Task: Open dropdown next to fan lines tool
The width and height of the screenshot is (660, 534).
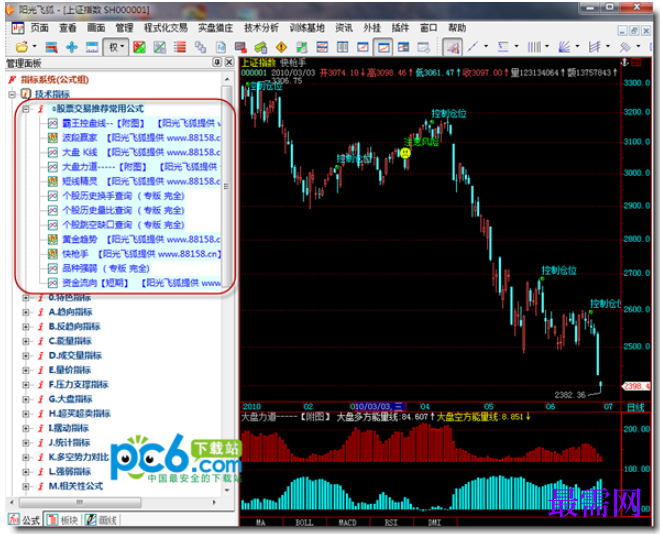Action: point(577,46)
